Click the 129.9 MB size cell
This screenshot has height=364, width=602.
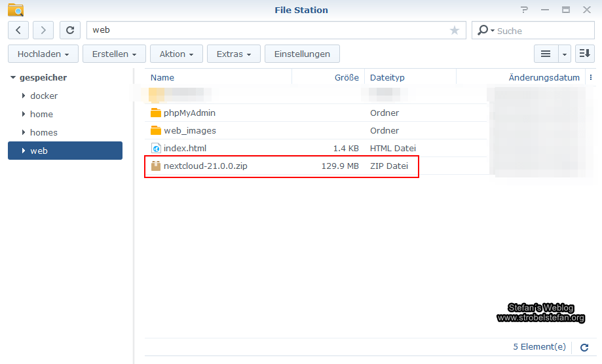pyautogui.click(x=340, y=166)
